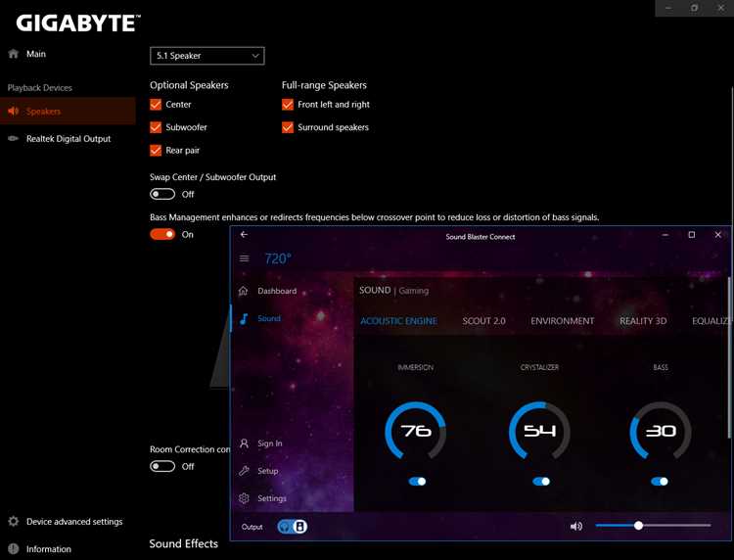This screenshot has width=734, height=560.
Task: Click the Sound Blaster Connect vertical scrollbar
Action: click(729, 358)
